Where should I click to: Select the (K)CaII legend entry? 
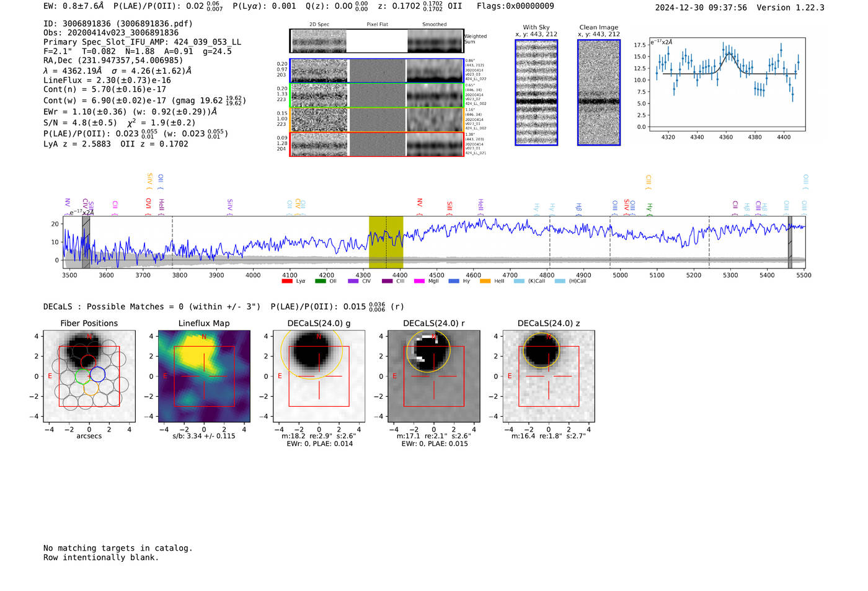(529, 282)
